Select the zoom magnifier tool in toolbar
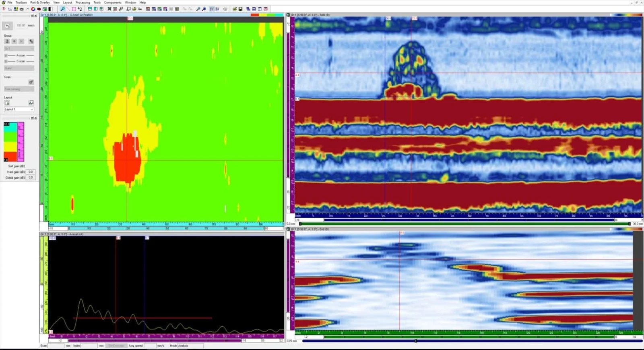This screenshot has height=350, width=644. click(x=62, y=9)
